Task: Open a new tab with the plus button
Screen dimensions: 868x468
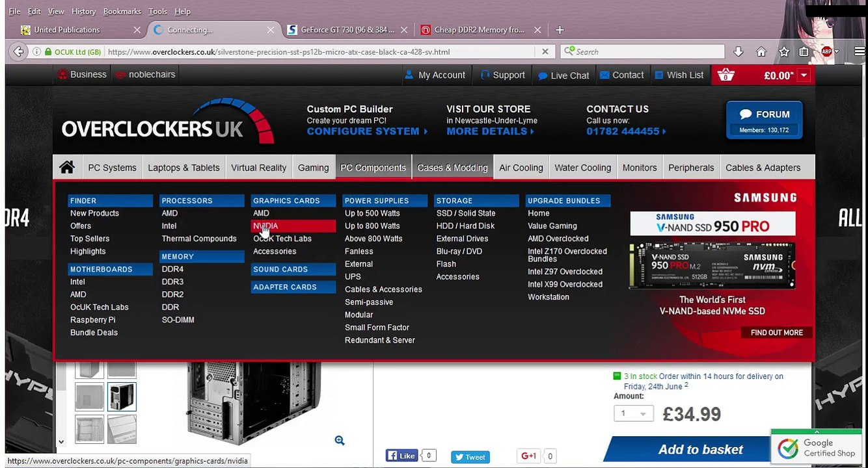Action: pos(560,30)
